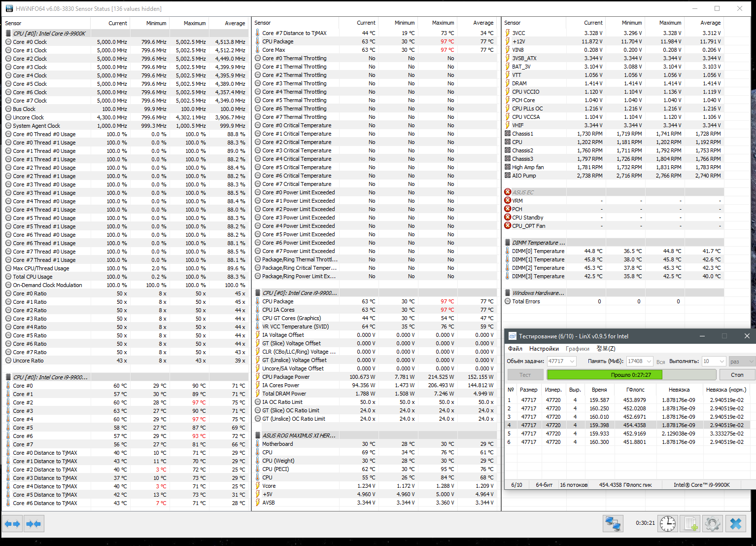Viewport: 756px width, 546px height.
Task: Click the 454.4358 ГФлопс пик status bar entry
Action: pyautogui.click(x=625, y=485)
